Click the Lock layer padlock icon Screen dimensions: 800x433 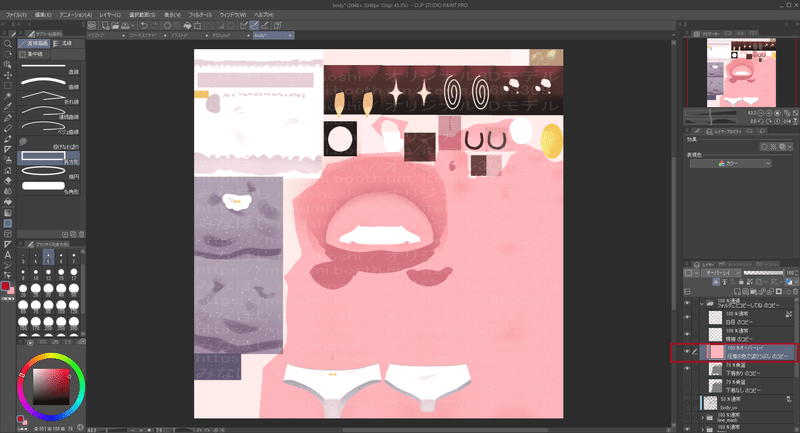click(741, 282)
